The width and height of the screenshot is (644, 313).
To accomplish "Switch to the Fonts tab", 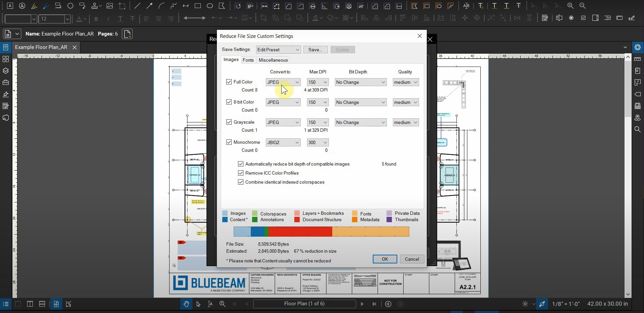I will (248, 60).
